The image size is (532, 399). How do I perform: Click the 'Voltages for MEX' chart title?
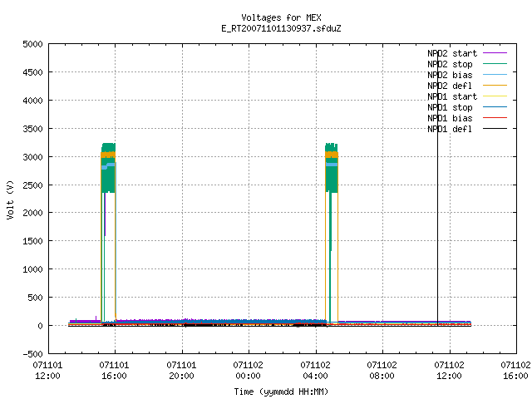[281, 17]
